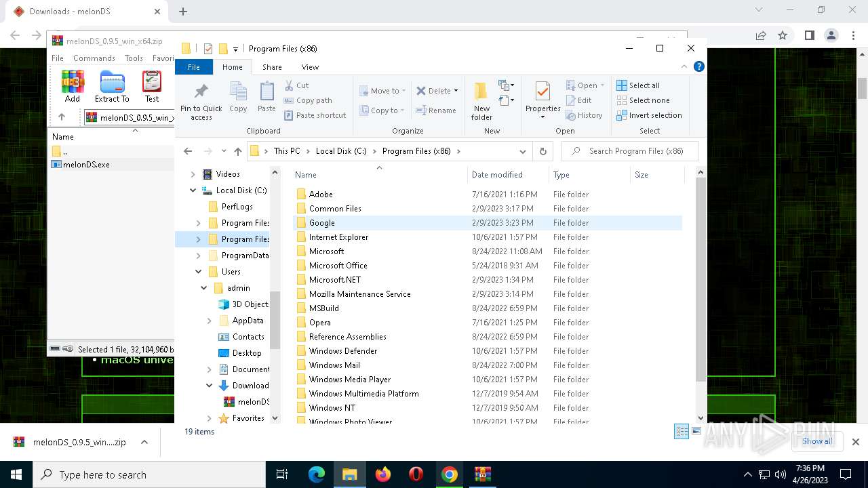Image resolution: width=868 pixels, height=488 pixels.
Task: Select the Google folder
Action: pos(487,223)
